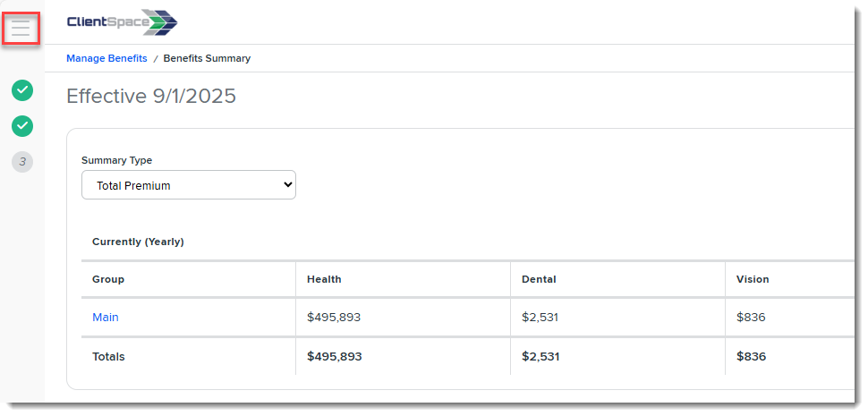Go to step 3 circle
This screenshot has width=868, height=416.
[x=22, y=162]
